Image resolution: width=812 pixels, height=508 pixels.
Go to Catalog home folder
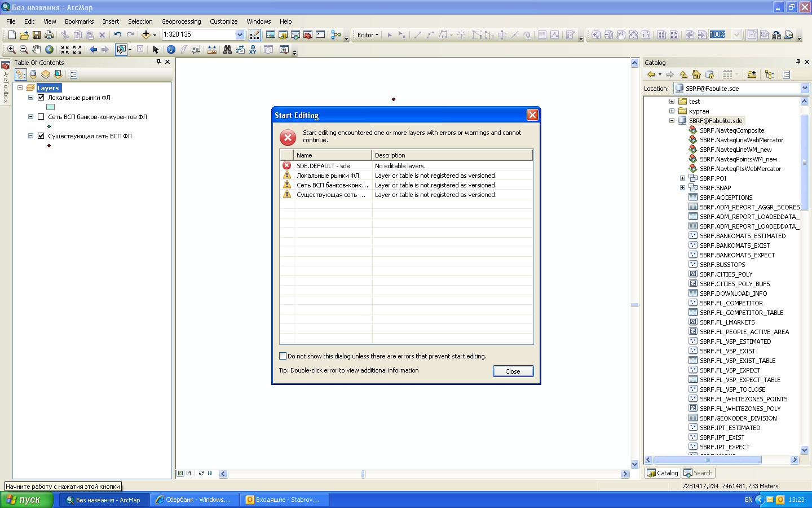click(x=696, y=75)
